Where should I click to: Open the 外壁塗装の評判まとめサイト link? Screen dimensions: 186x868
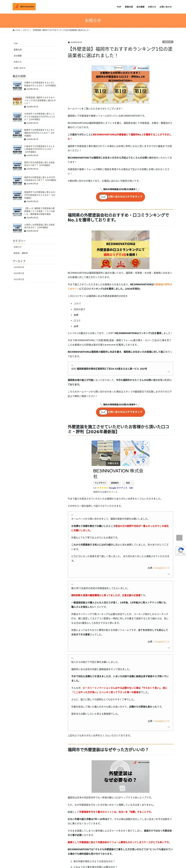coord(120,286)
